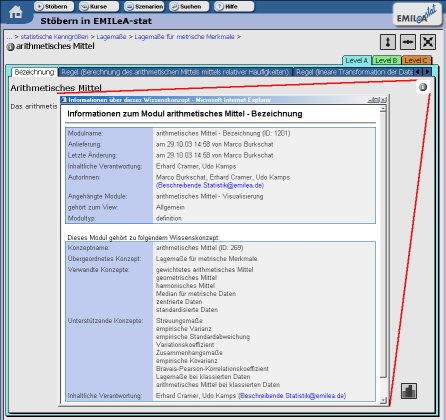Open the Kurse section
The width and height of the screenshot is (446, 420).
point(99,6)
